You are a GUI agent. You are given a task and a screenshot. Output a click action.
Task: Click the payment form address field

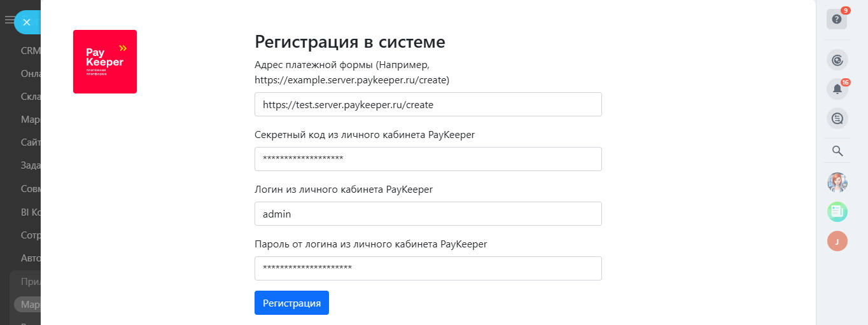point(428,104)
